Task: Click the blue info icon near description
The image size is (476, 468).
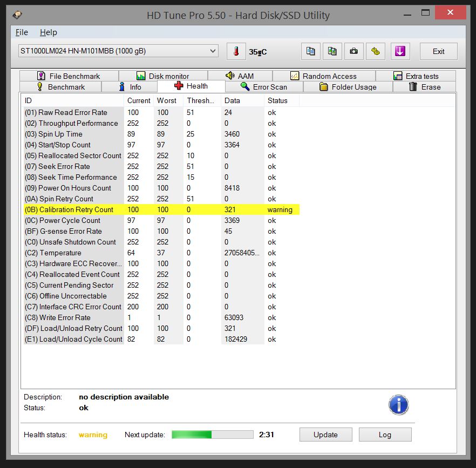Action: pyautogui.click(x=398, y=404)
